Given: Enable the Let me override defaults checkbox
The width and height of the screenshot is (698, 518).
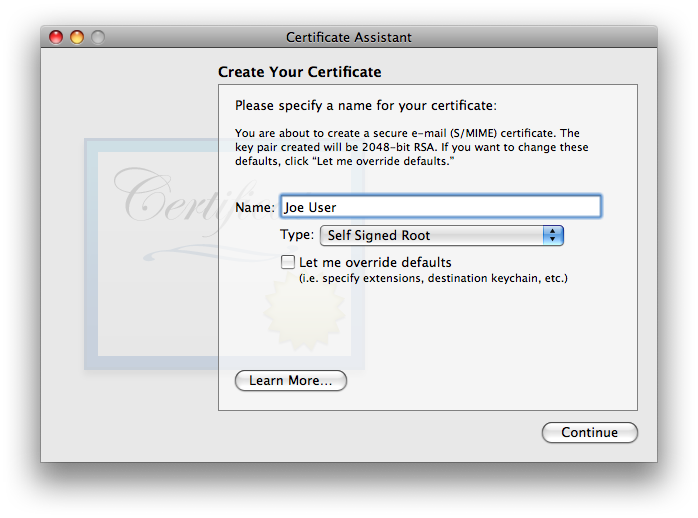Looking at the screenshot, I should [x=288, y=262].
